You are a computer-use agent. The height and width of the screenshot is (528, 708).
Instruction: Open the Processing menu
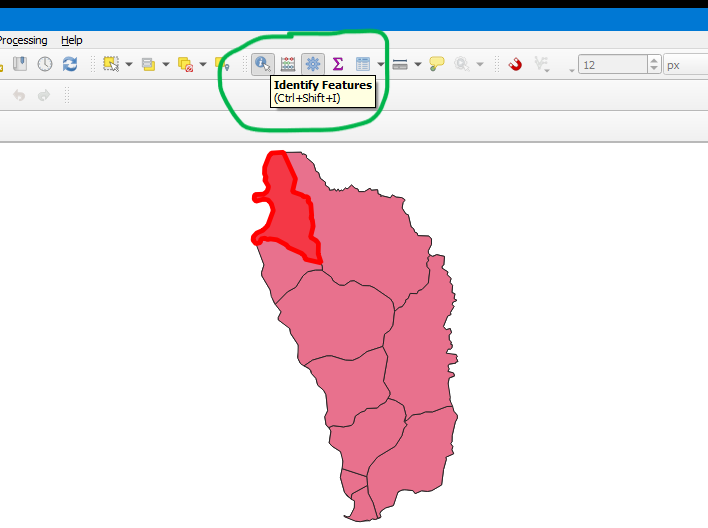pyautogui.click(x=23, y=40)
